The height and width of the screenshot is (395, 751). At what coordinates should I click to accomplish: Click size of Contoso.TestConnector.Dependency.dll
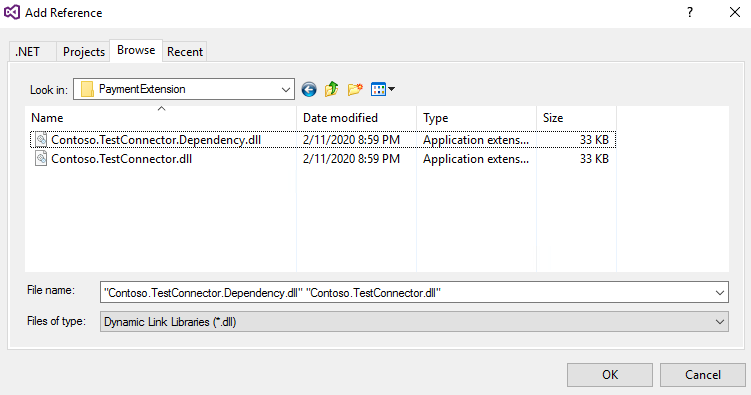pyautogui.click(x=594, y=140)
